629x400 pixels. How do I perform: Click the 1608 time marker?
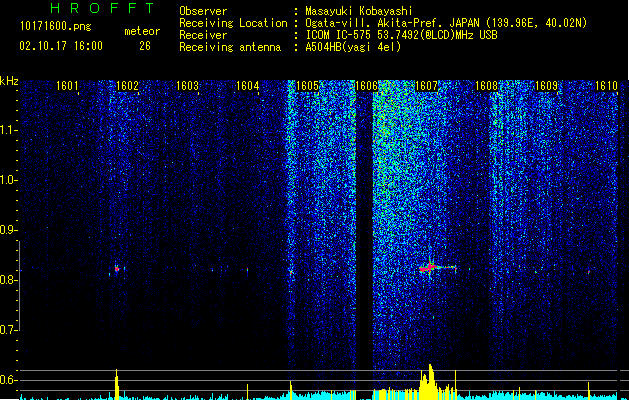coord(486,85)
